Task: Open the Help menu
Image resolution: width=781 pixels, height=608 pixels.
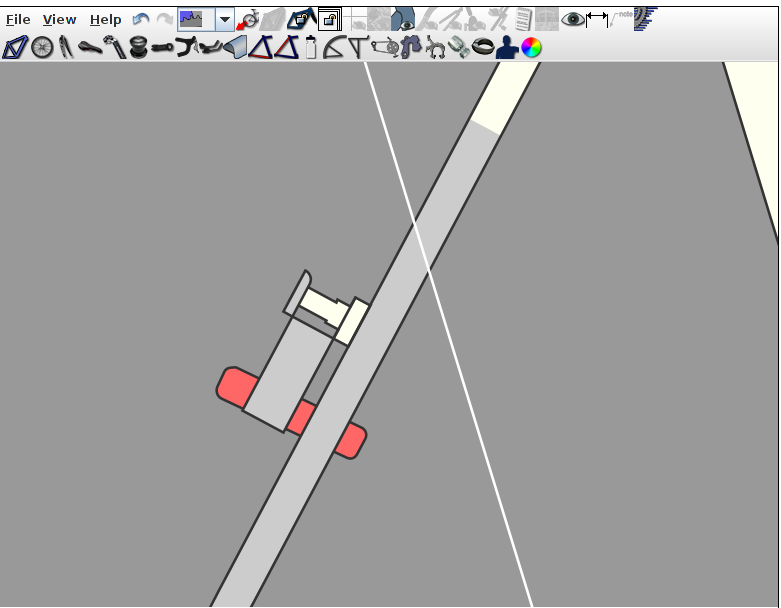Action: [x=105, y=19]
